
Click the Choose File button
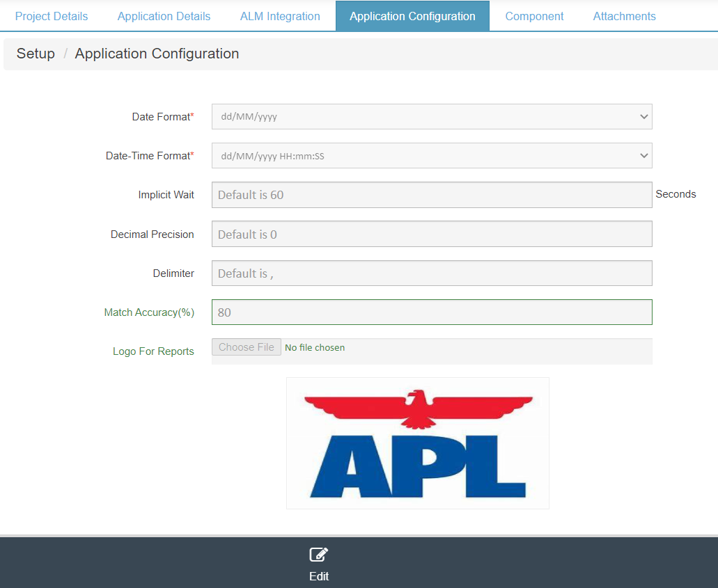pyautogui.click(x=247, y=347)
